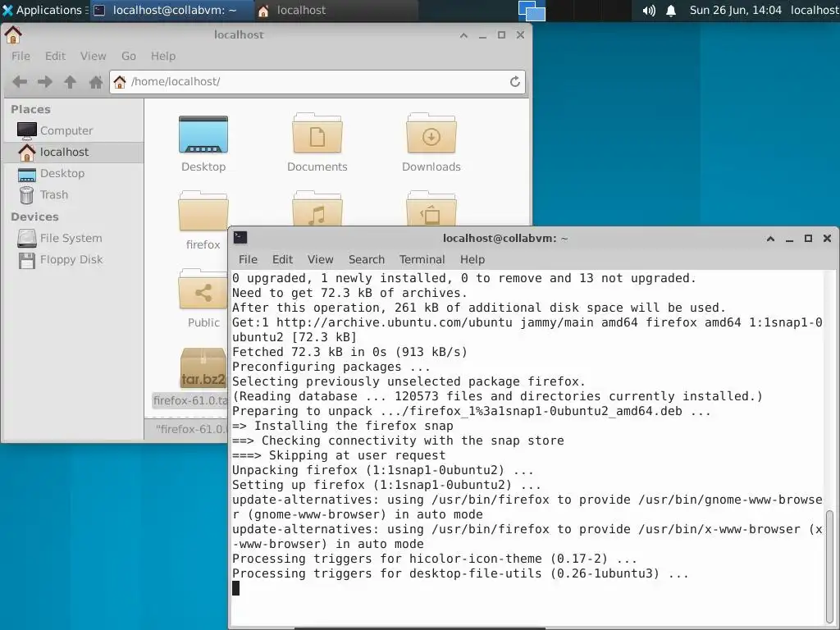Open the Documents folder
Screen dimensions: 840x630
[317, 133]
